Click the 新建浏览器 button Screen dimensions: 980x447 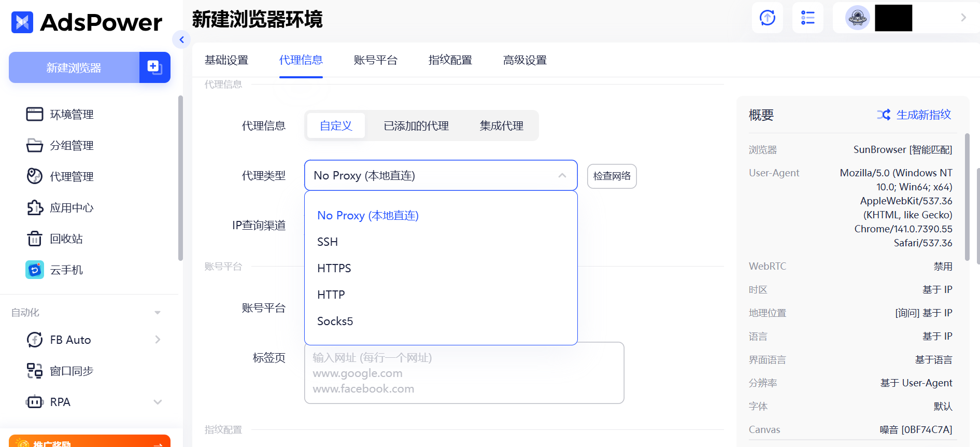(74, 67)
